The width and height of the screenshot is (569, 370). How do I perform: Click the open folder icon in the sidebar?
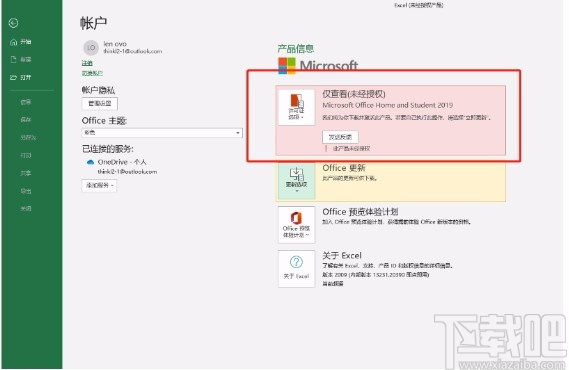(13, 77)
